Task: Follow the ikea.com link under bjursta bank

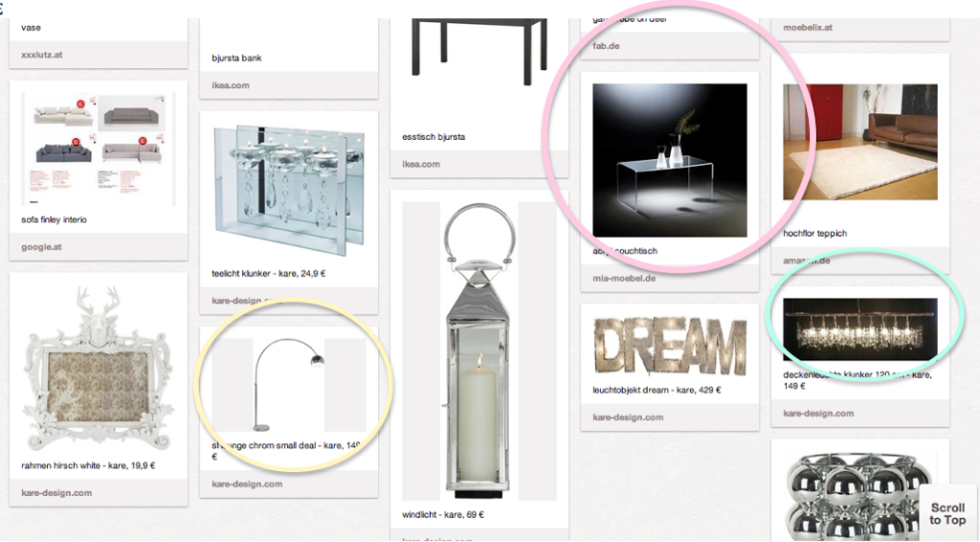Action: point(231,85)
